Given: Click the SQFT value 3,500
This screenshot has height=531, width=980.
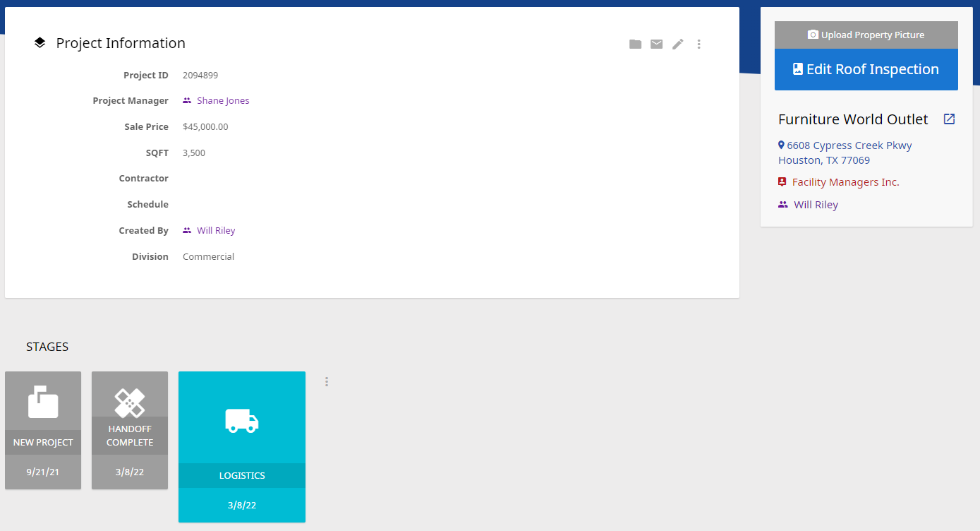Looking at the screenshot, I should coord(194,153).
